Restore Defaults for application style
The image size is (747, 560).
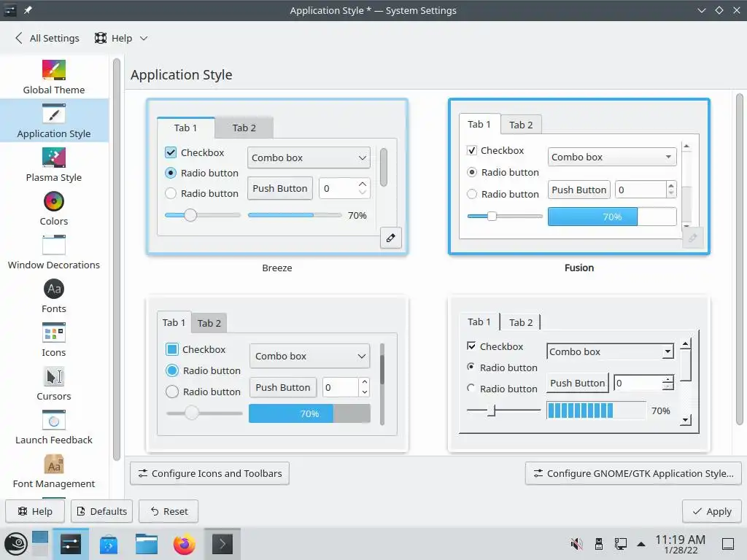click(102, 511)
